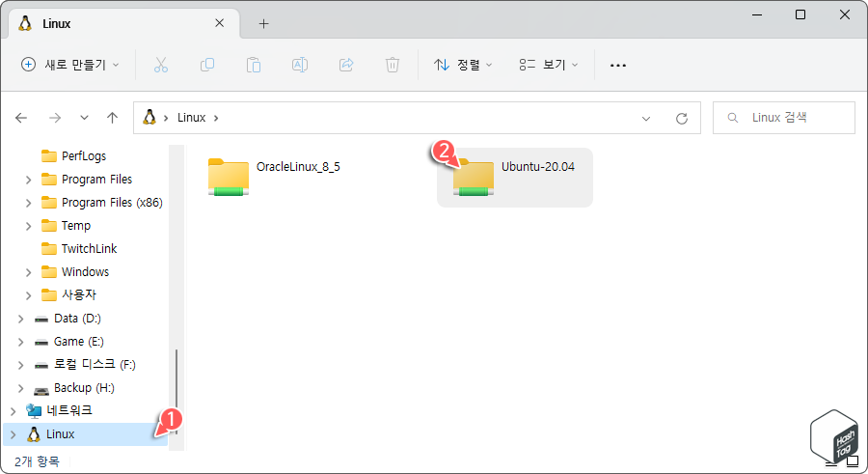The height and width of the screenshot is (474, 868).
Task: Click the TwitchLink folder icon
Action: tap(49, 248)
